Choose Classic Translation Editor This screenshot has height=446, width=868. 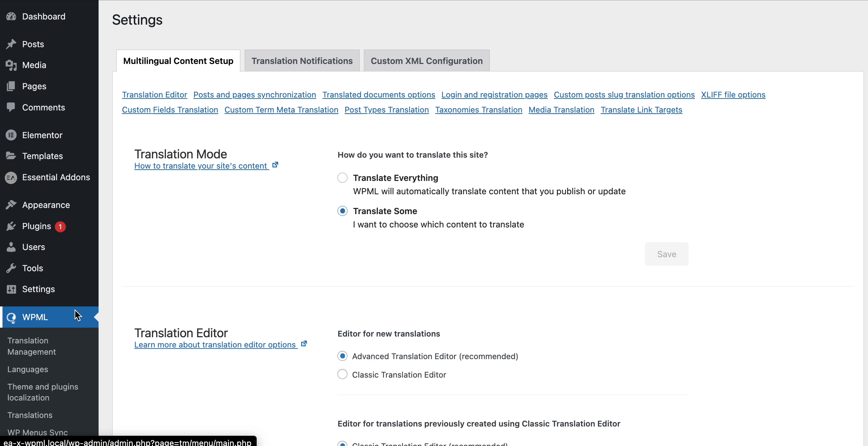pos(342,374)
